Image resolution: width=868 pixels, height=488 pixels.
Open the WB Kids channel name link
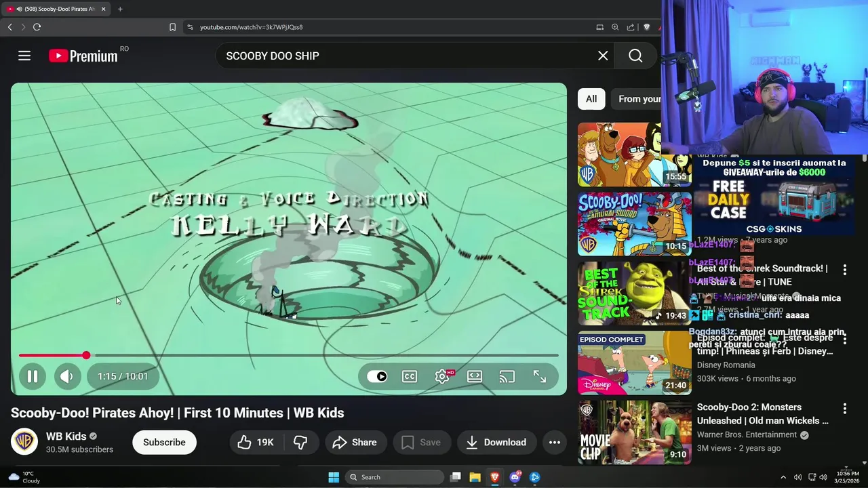(66, 436)
